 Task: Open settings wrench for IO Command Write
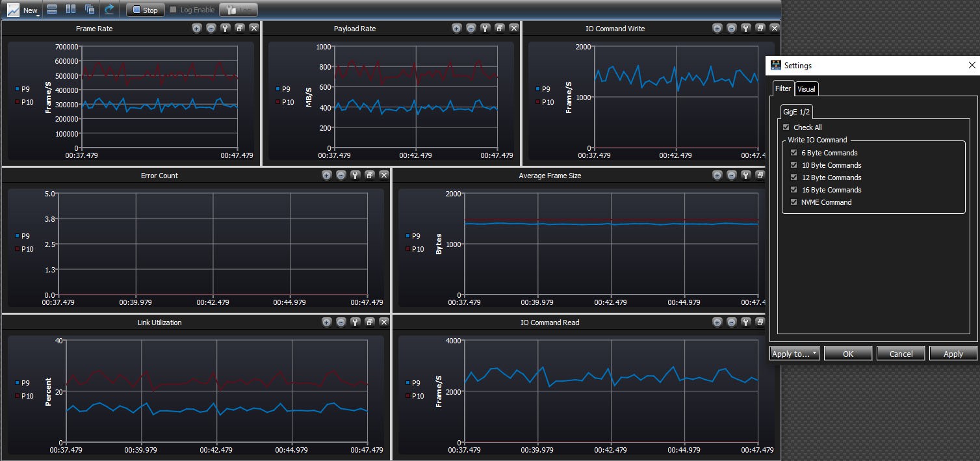click(x=746, y=28)
